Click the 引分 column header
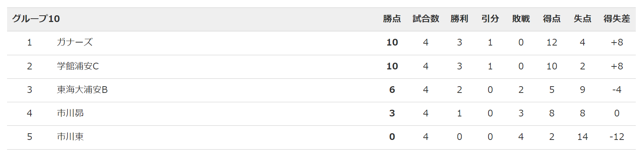 click(x=490, y=19)
